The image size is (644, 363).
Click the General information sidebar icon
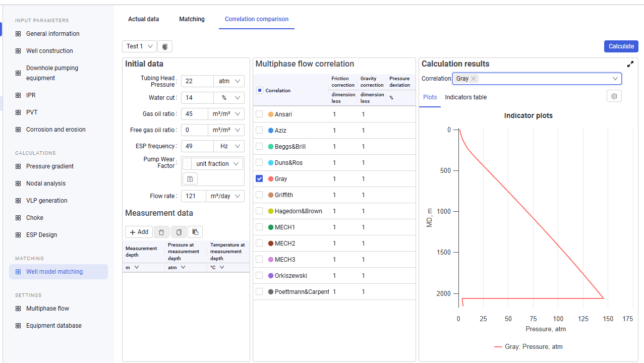18,34
